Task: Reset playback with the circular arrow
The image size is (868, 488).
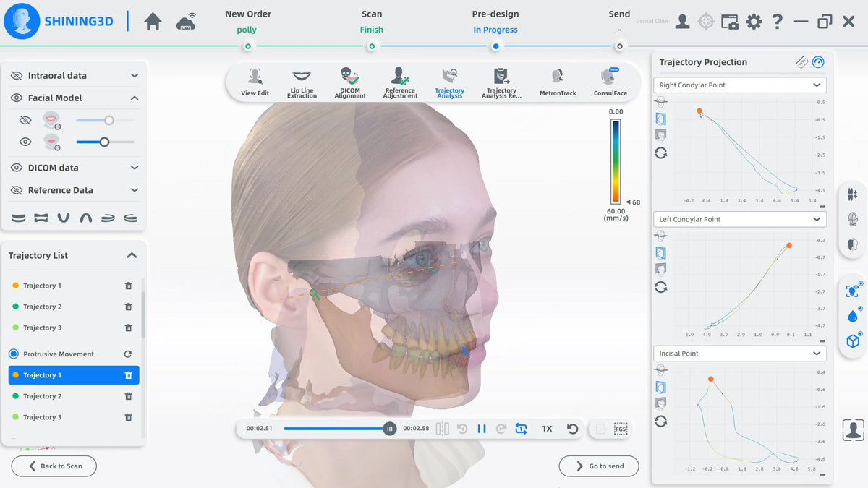Action: coord(572,429)
